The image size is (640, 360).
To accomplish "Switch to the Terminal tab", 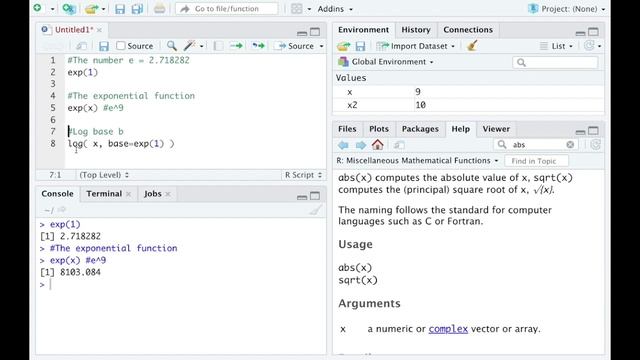I will pyautogui.click(x=104, y=194).
